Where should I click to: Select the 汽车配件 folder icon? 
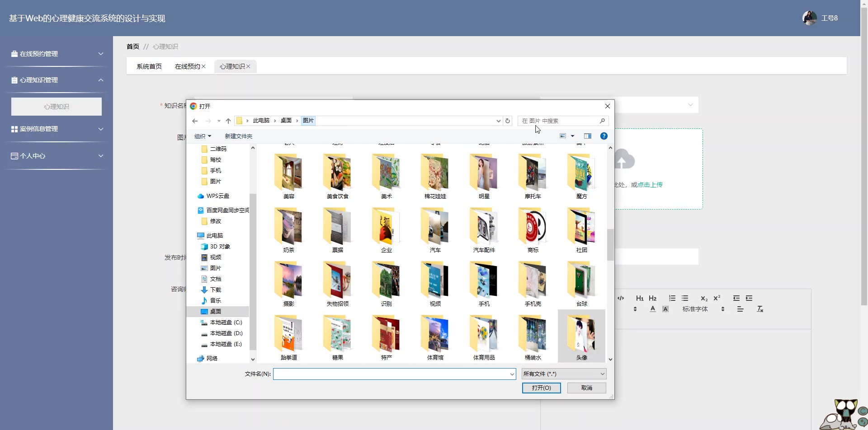pos(484,226)
